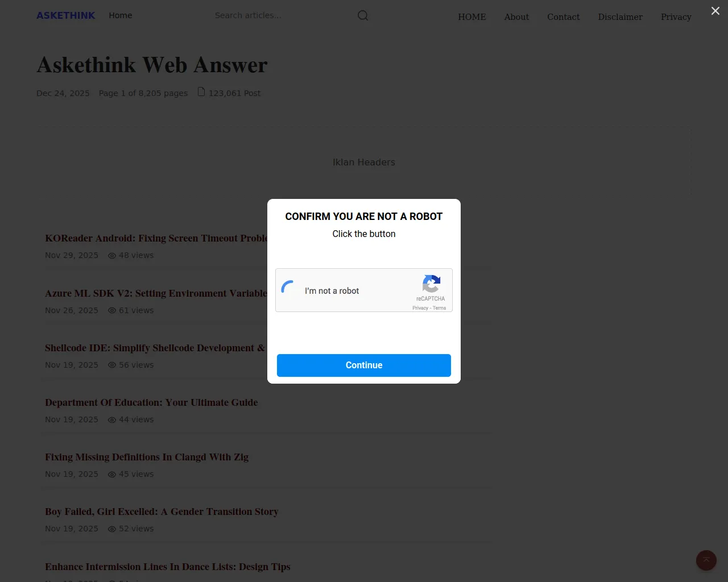Click the Search articles input field

point(282,15)
